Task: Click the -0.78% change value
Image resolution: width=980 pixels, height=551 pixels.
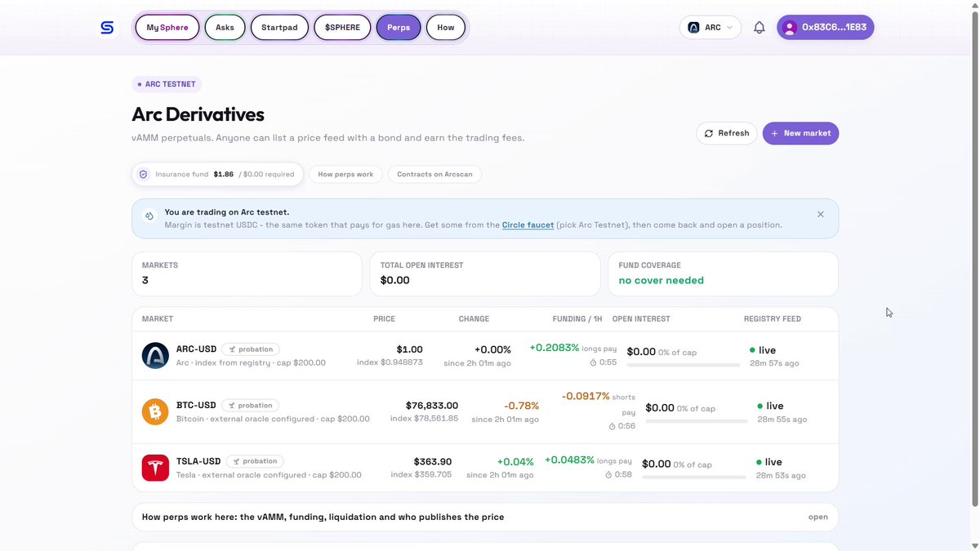Action: point(522,405)
